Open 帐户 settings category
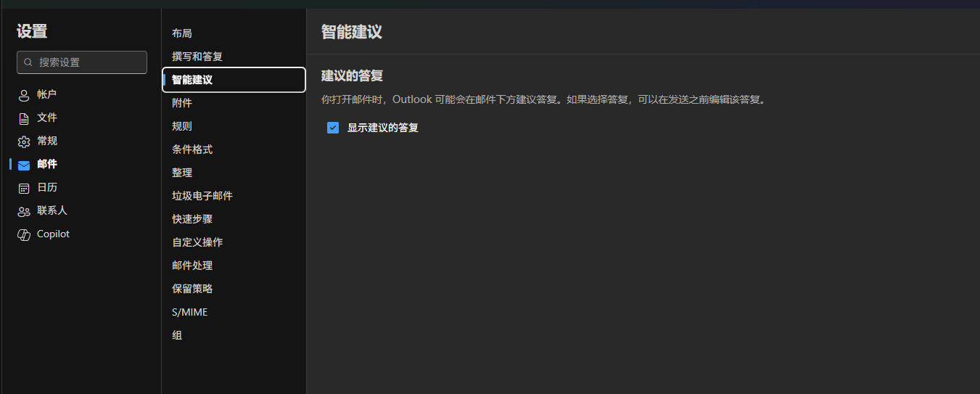 tap(81, 94)
